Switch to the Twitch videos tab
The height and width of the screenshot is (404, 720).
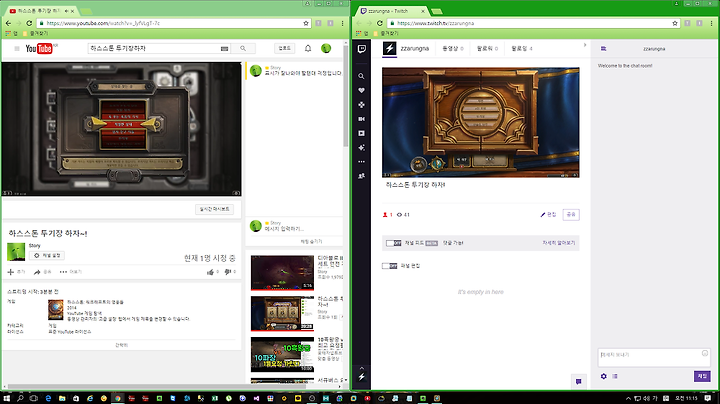(453, 48)
